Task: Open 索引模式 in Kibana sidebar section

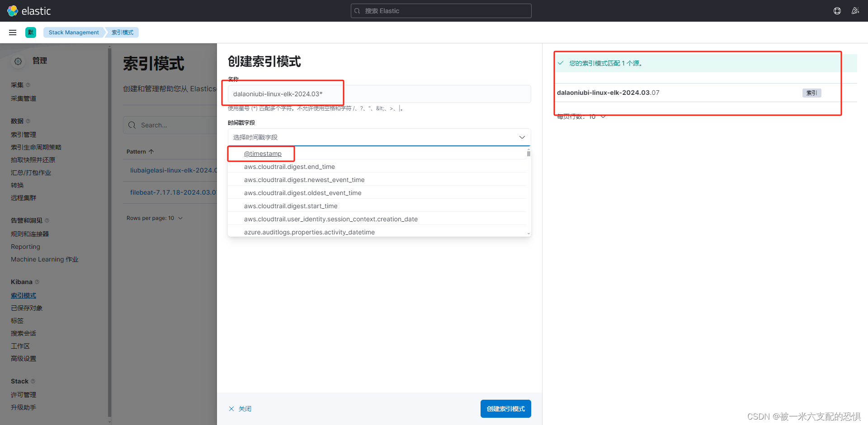Action: pyautogui.click(x=24, y=295)
